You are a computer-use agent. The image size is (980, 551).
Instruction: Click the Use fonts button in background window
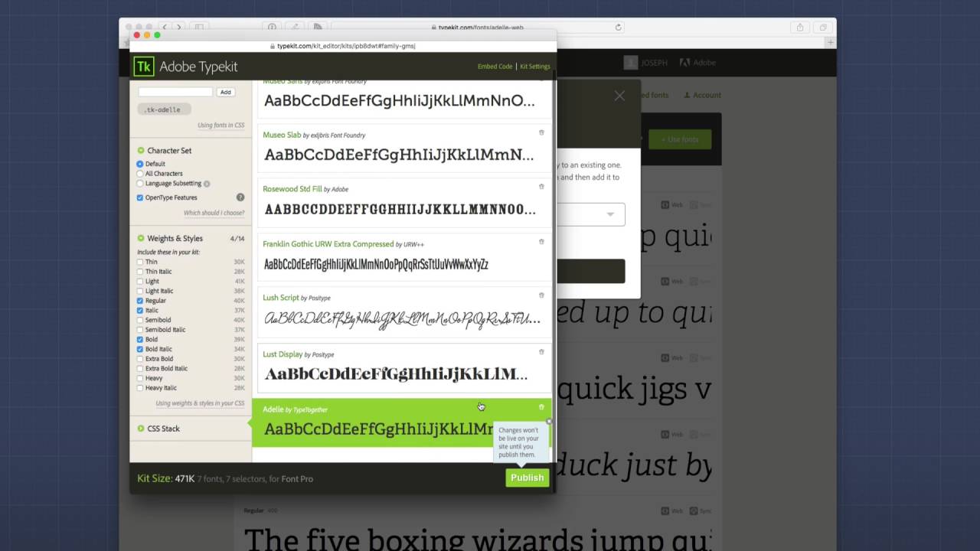coord(680,139)
